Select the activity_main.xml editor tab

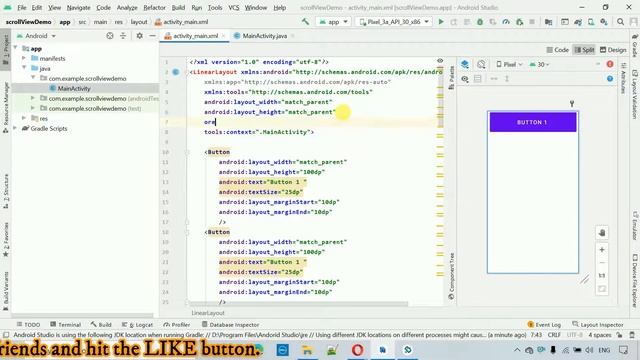(x=195, y=36)
